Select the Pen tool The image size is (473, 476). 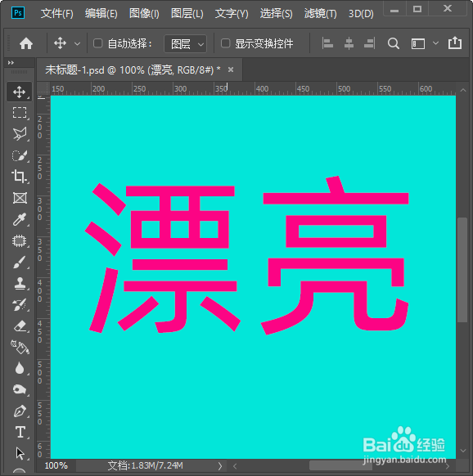click(x=20, y=411)
